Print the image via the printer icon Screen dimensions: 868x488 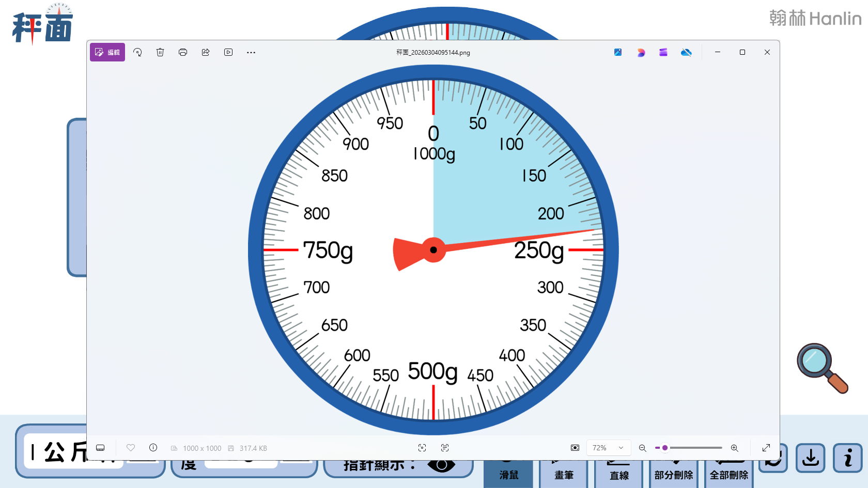click(183, 52)
